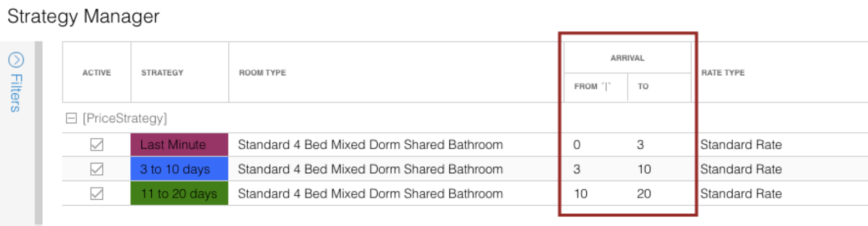Screen dimensions: 868x226
Task: Click Standard Rate in 3 to 10 days row
Action: [x=741, y=169]
